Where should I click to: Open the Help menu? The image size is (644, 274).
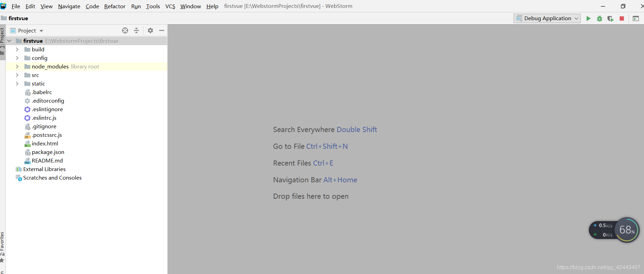[x=212, y=6]
